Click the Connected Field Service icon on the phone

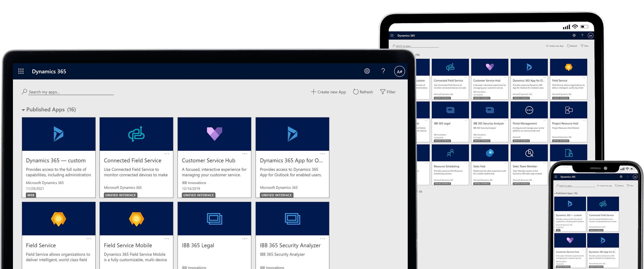click(603, 204)
